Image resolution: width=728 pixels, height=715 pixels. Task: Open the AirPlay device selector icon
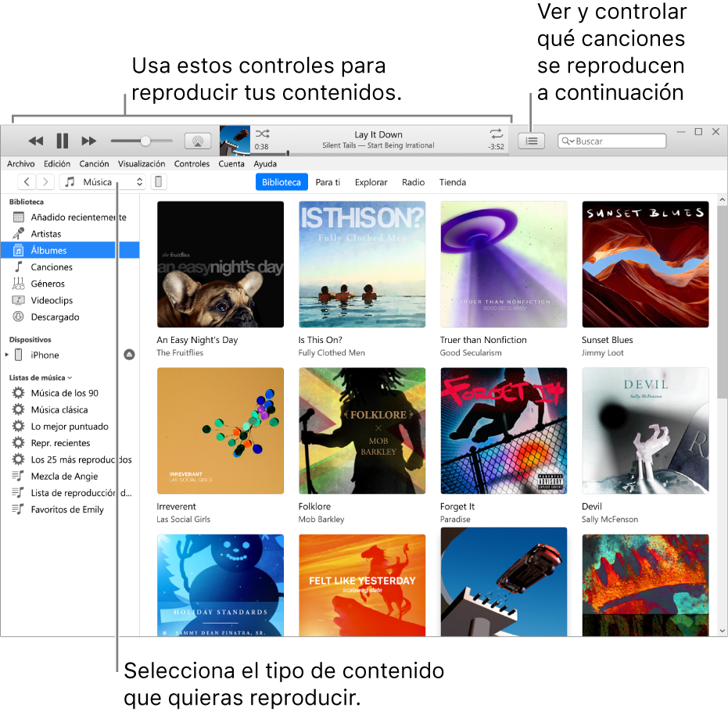197,141
